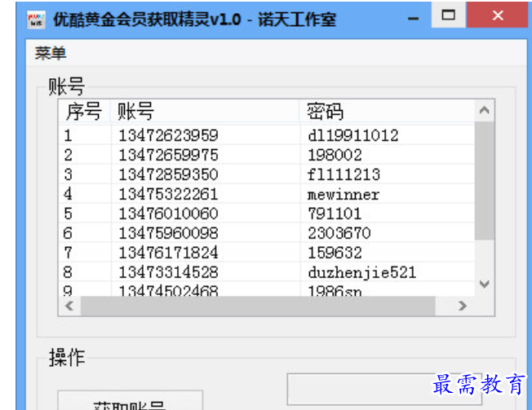Maximize the 优酷黄金会员获取精灵 window
The image size is (532, 410).
(449, 15)
